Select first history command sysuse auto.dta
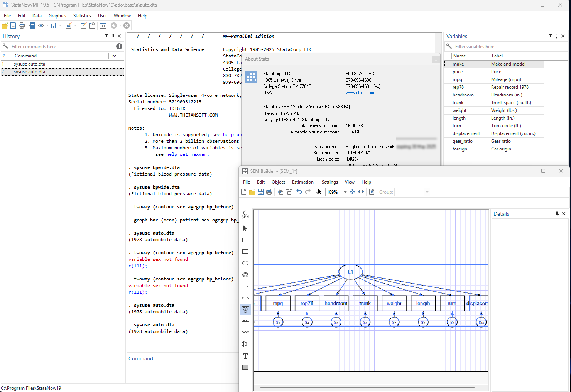571x392 pixels. coord(62,64)
